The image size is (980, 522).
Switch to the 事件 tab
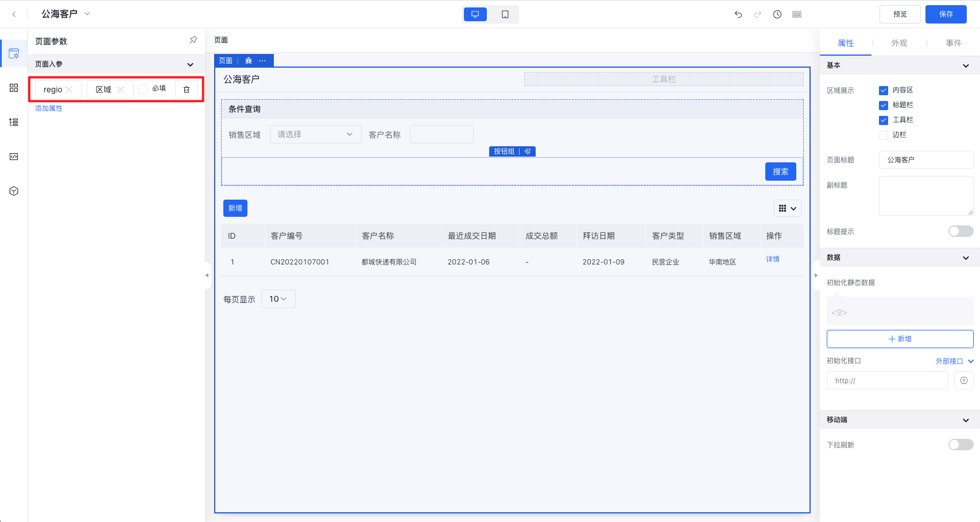[x=954, y=43]
